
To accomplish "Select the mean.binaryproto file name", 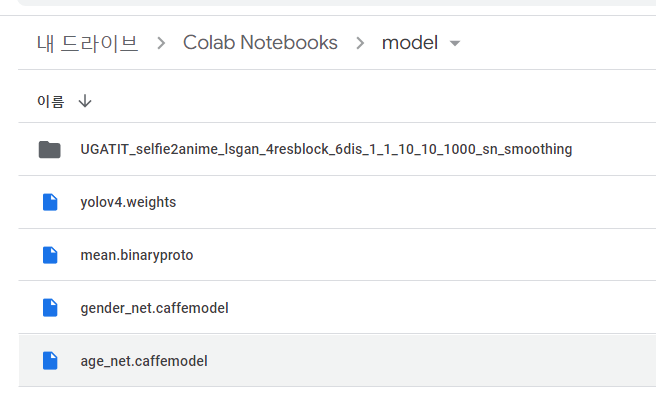I will [137, 255].
